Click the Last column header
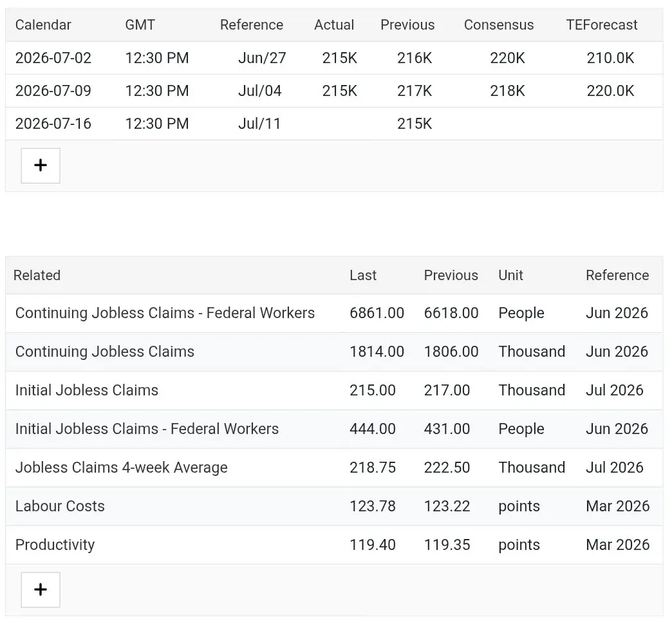 (x=363, y=276)
